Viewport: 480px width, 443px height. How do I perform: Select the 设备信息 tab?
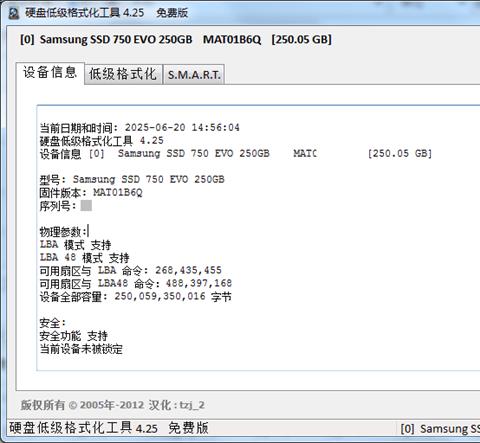(x=50, y=72)
